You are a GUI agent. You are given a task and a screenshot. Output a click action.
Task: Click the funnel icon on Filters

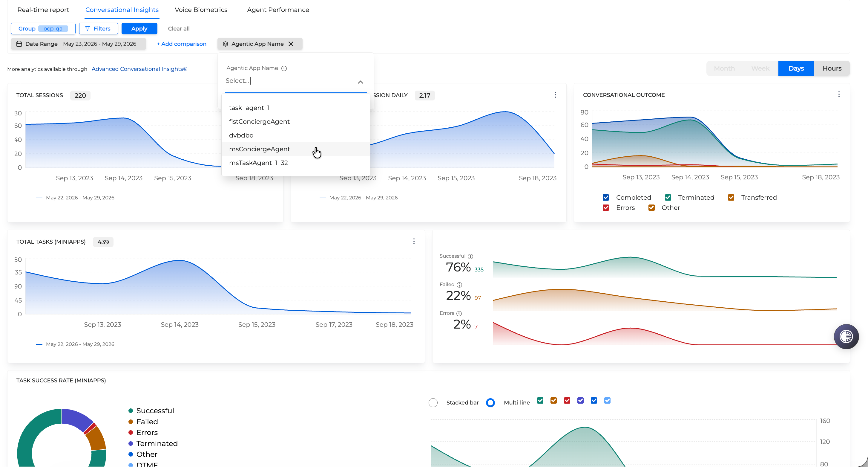coord(88,29)
